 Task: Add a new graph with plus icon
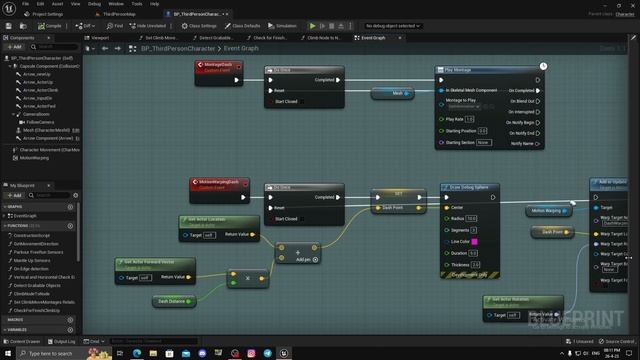coord(70,207)
